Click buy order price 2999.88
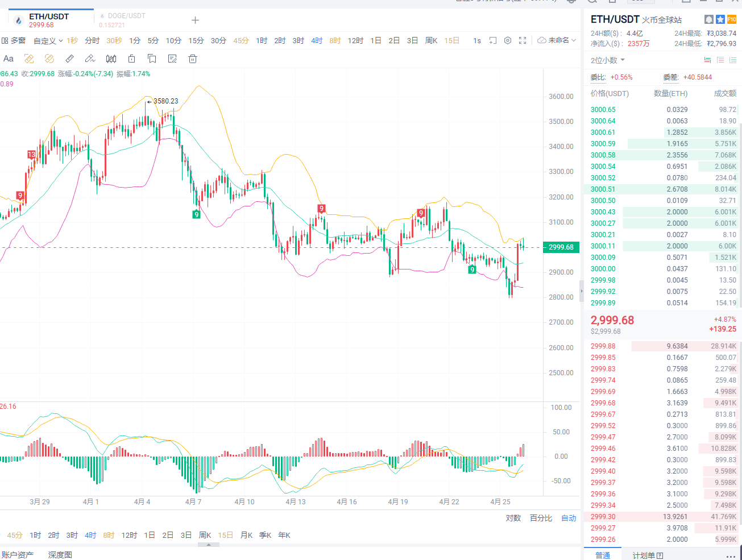742x560 pixels. coord(603,346)
